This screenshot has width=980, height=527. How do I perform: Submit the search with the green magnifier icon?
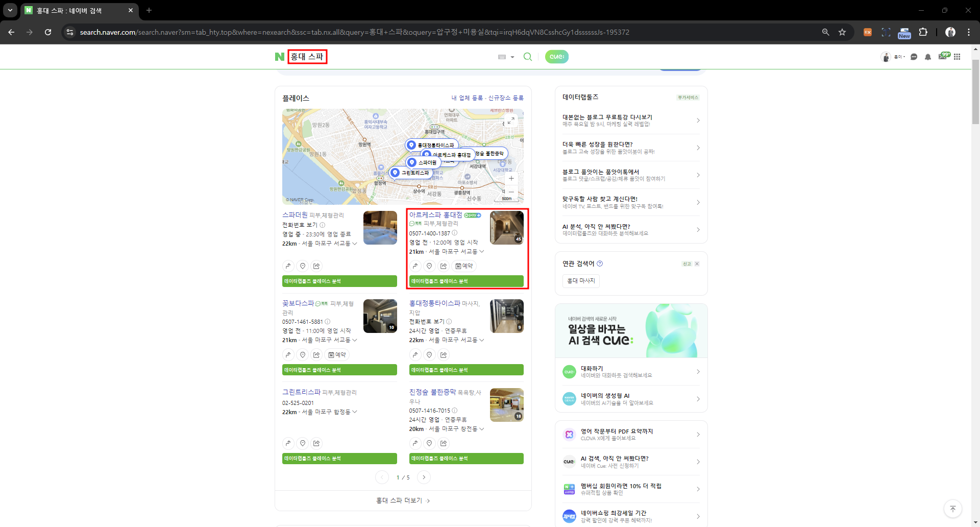528,57
